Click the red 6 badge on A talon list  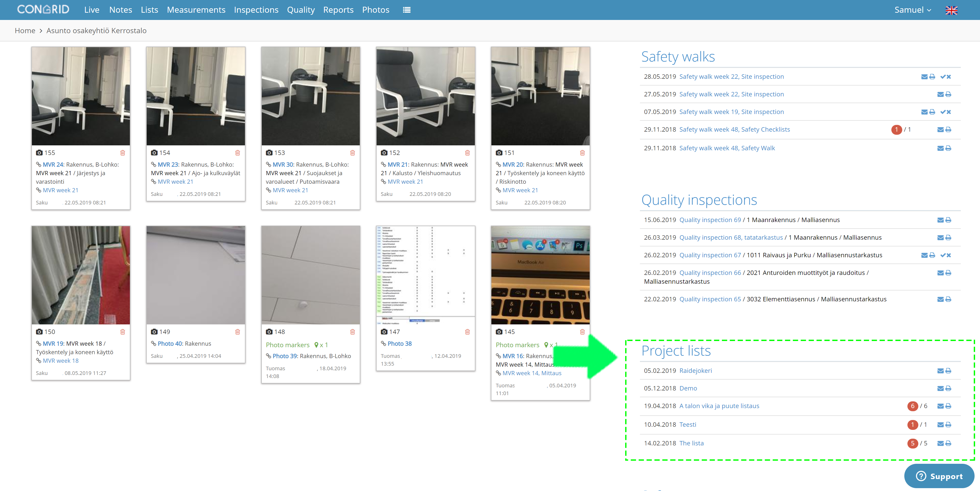(912, 406)
